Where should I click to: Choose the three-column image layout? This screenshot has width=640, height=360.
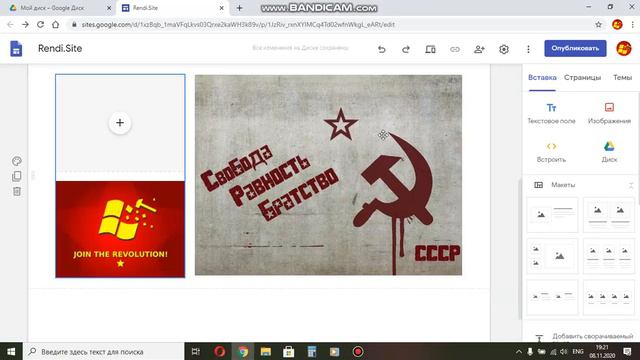coord(609,256)
